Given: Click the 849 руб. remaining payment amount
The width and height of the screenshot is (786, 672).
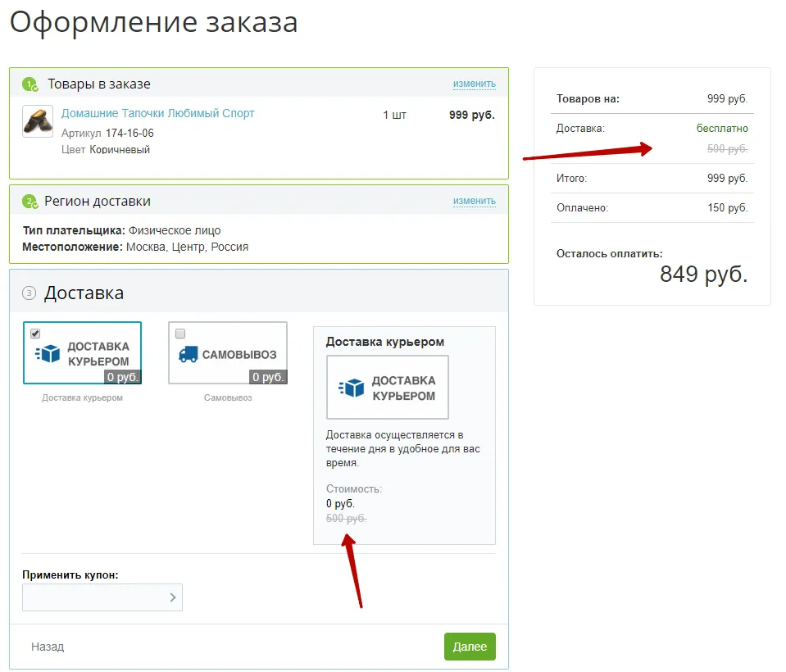Looking at the screenshot, I should 703,276.
